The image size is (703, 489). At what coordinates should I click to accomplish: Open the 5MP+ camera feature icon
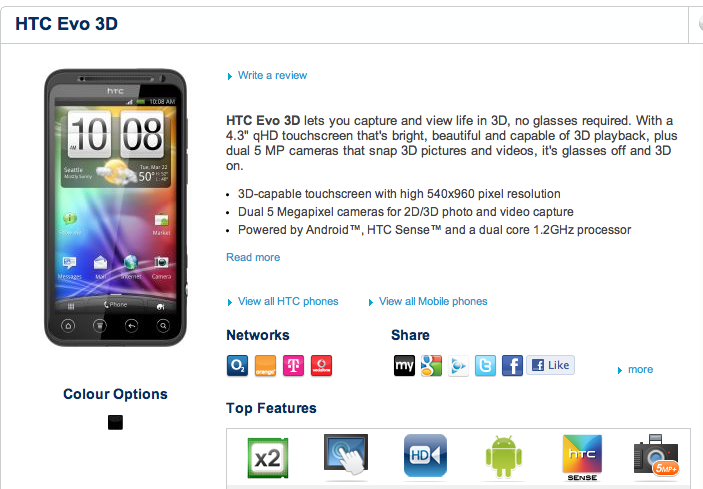(x=656, y=454)
